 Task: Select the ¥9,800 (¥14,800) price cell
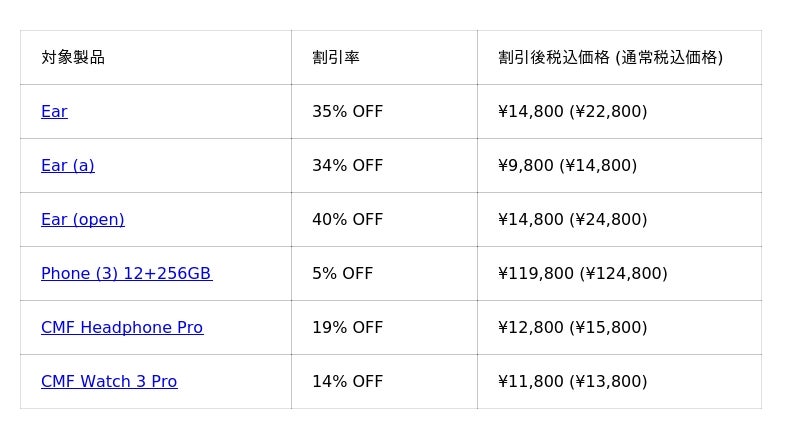[x=567, y=166]
